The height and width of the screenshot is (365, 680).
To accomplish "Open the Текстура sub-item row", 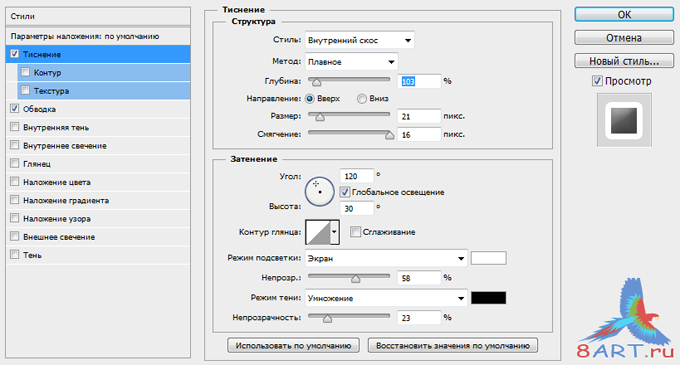I will click(104, 91).
